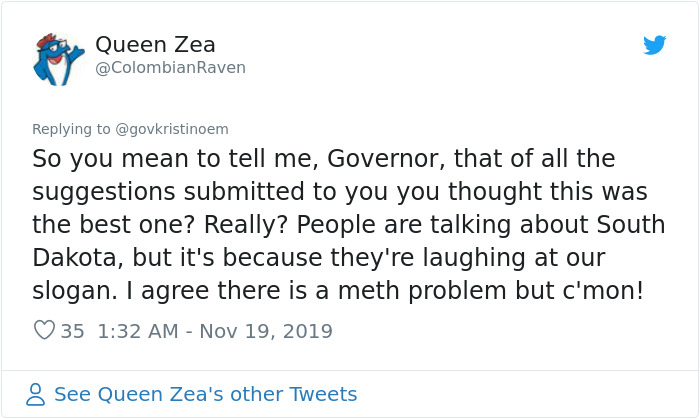
Task: Like the tweet with the heart icon
Action: click(x=43, y=330)
